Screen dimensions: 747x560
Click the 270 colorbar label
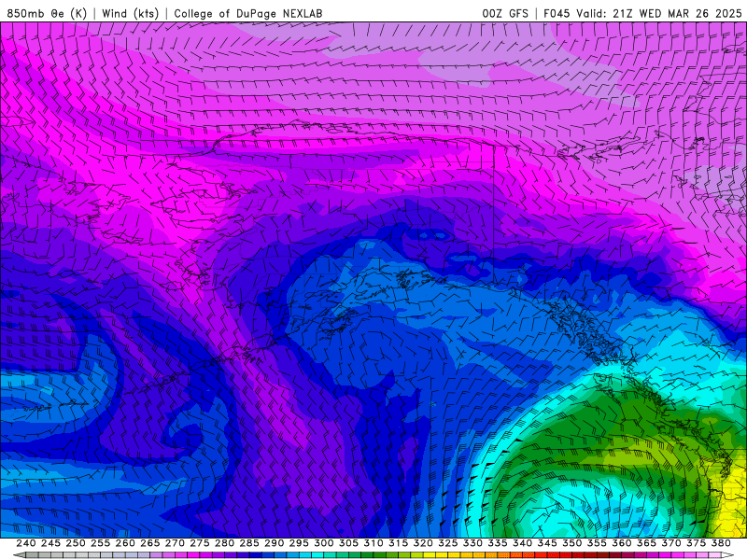(175, 543)
